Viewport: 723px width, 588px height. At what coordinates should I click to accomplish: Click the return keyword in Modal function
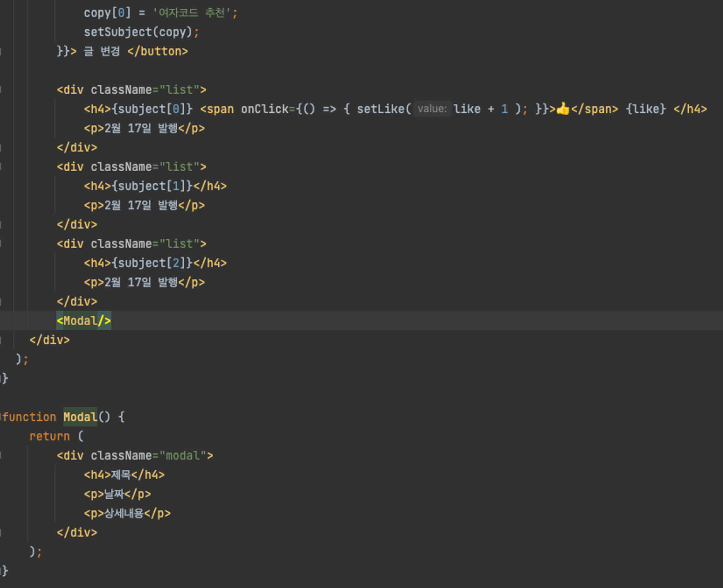(x=49, y=436)
